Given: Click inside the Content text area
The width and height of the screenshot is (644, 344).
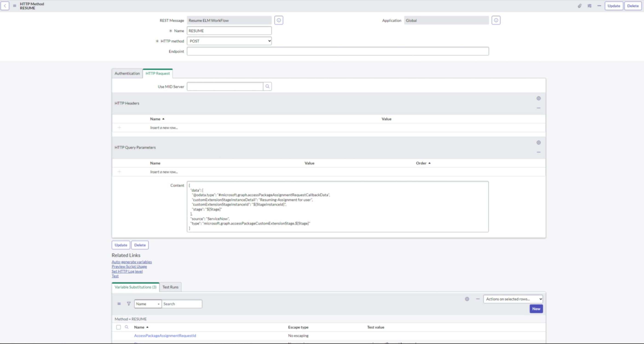Looking at the screenshot, I should 338,207.
